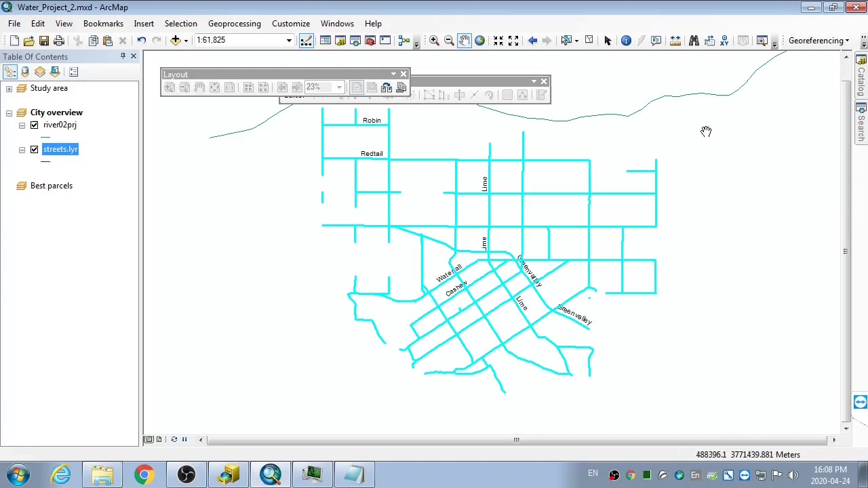Collapse streets.lyr layer legend
This screenshot has height=488, width=868.
click(x=22, y=149)
